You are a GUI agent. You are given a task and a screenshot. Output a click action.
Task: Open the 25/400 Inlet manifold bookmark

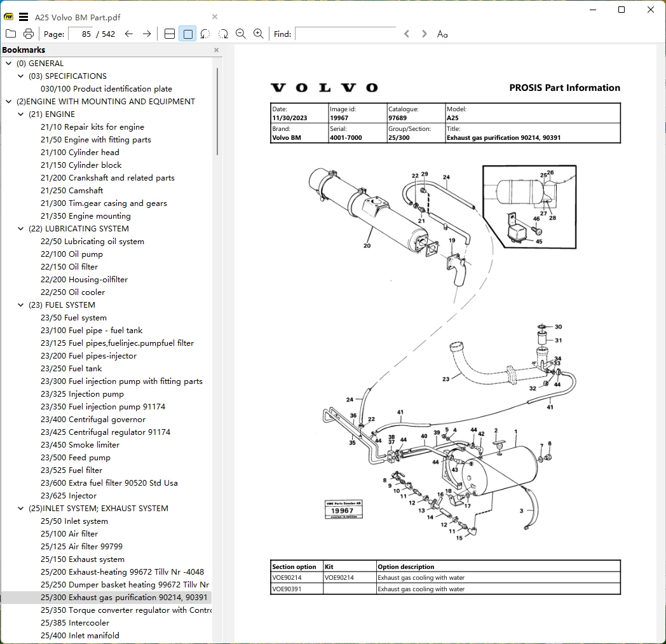[x=80, y=636]
